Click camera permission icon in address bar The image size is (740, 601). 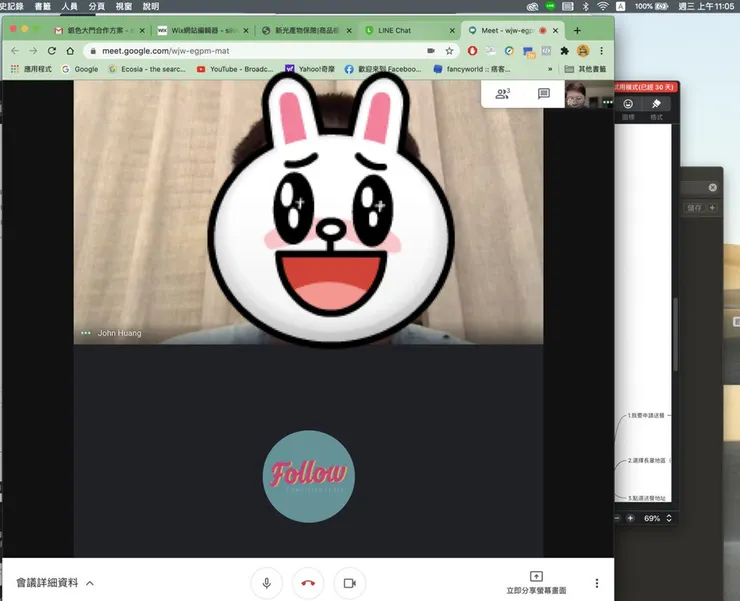431,51
